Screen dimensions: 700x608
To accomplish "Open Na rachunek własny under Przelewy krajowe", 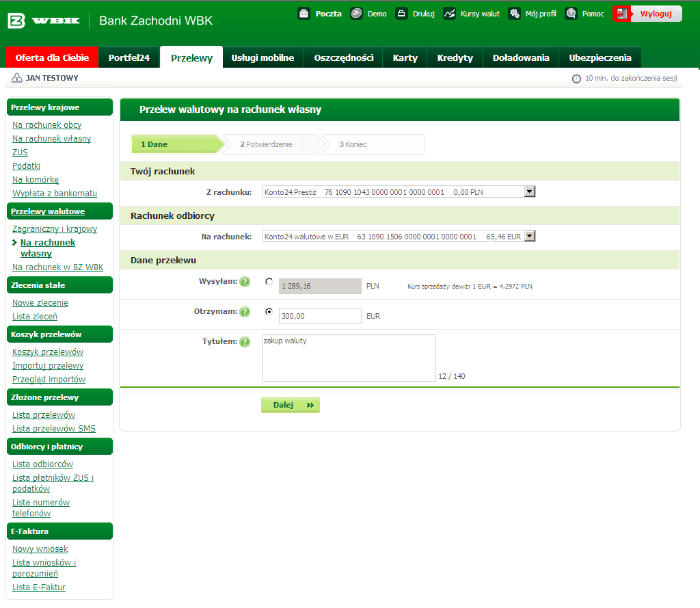I will pyautogui.click(x=51, y=139).
